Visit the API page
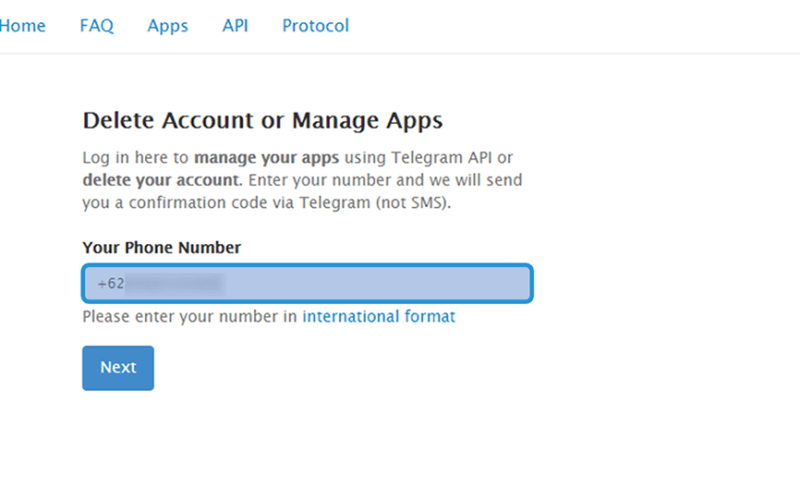The image size is (800, 500). tap(235, 26)
